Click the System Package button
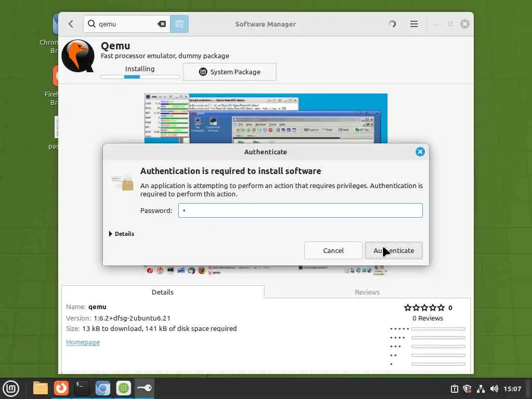This screenshot has width=532, height=399. point(230,72)
